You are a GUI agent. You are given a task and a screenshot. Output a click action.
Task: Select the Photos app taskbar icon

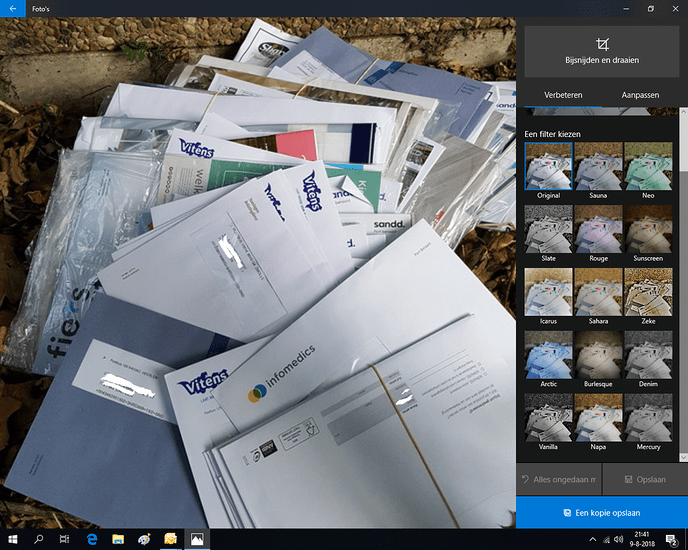(x=197, y=539)
